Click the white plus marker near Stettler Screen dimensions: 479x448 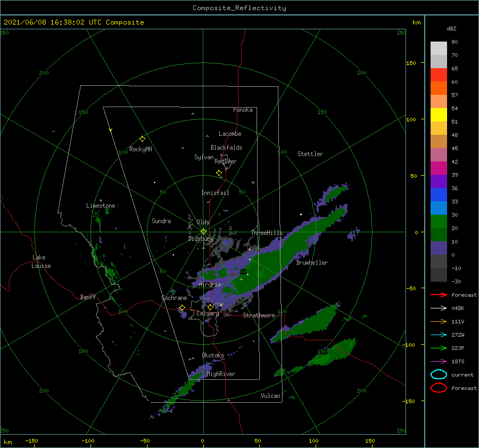point(301,214)
